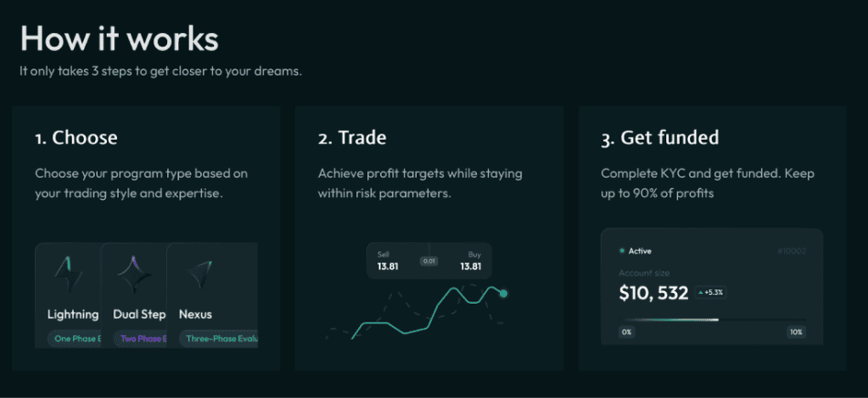Screen dimensions: 868x398
Task: Open the 2. Trade step heading
Action: click(352, 139)
